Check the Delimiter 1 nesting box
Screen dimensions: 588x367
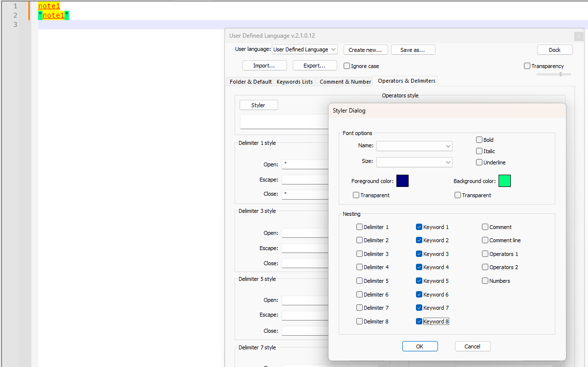[360, 227]
